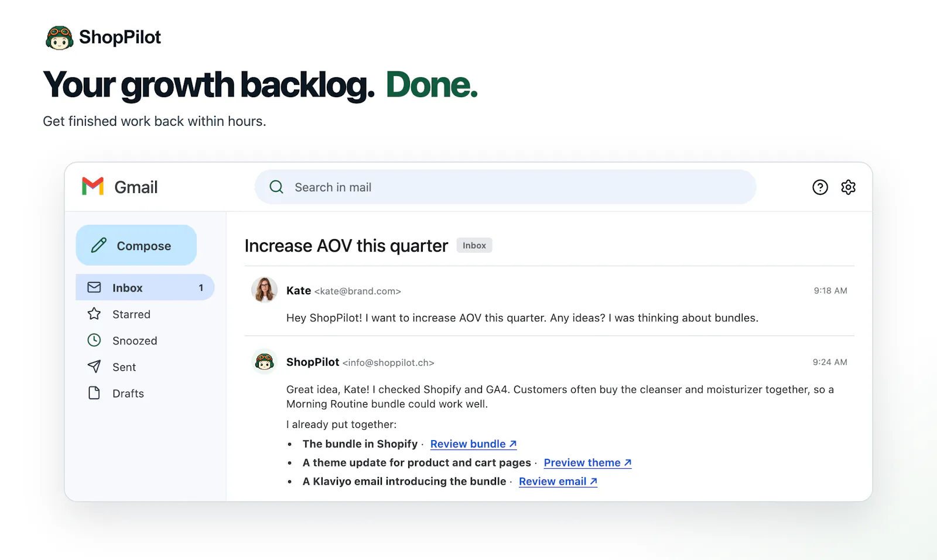
Task: Click 'A theme update for product and cart pages'
Action: click(x=417, y=462)
